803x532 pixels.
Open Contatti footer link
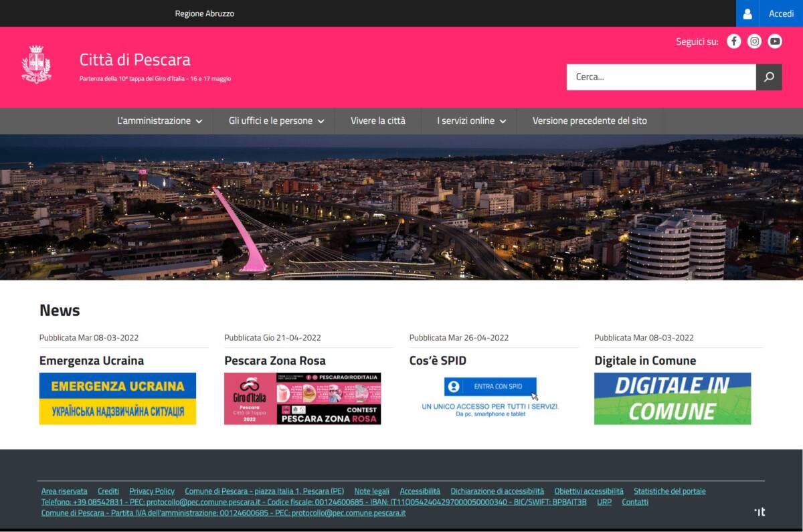pos(635,502)
